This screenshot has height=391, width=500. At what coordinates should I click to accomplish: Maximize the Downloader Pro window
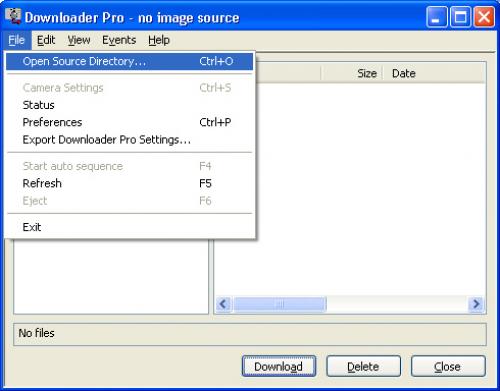pos(460,17)
